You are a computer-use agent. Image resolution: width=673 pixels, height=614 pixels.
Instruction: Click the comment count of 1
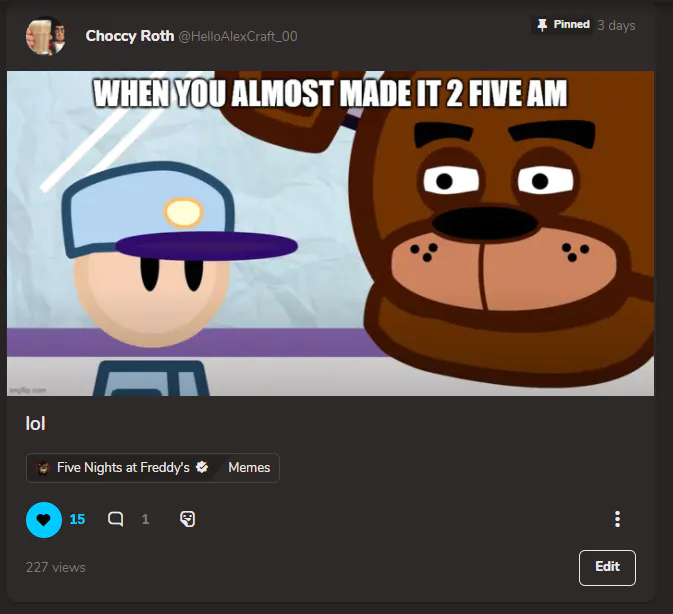pyautogui.click(x=146, y=519)
